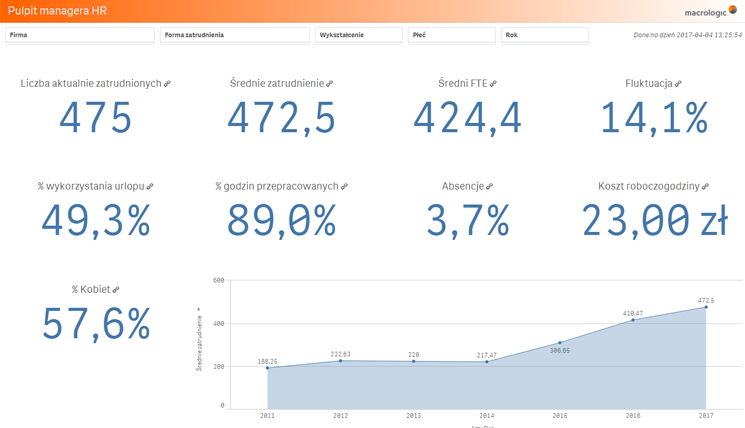Click the macrologic logo
Image resolution: width=745 pixels, height=428 pixels.
[710, 12]
